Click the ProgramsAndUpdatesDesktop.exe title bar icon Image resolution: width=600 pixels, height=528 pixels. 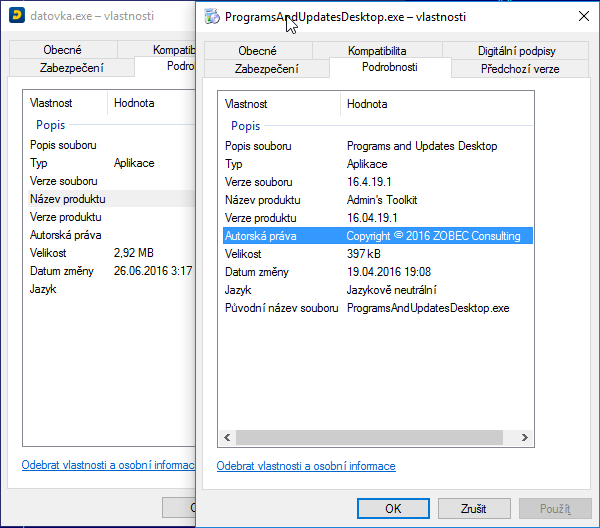(x=212, y=16)
